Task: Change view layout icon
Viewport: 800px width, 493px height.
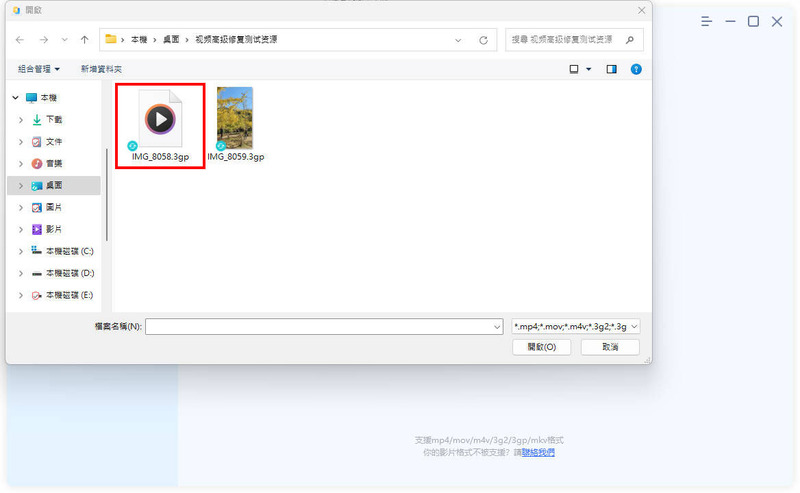Action: (x=574, y=69)
